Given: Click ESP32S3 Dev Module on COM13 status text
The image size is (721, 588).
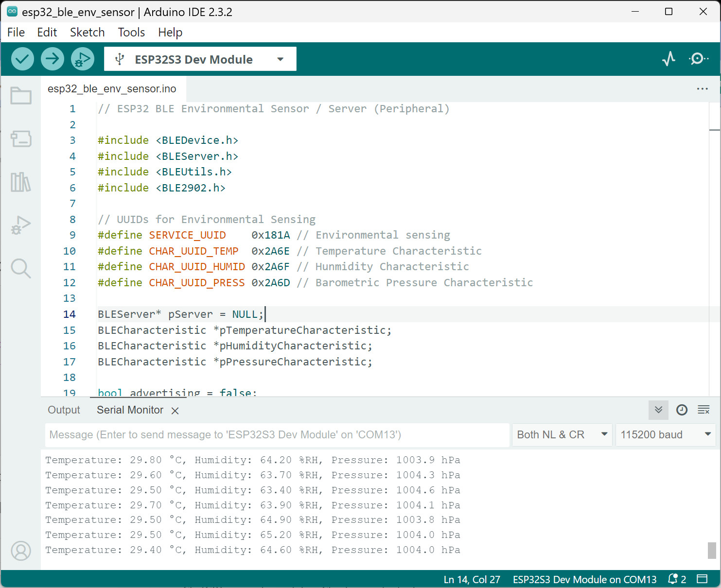Looking at the screenshot, I should click(585, 579).
